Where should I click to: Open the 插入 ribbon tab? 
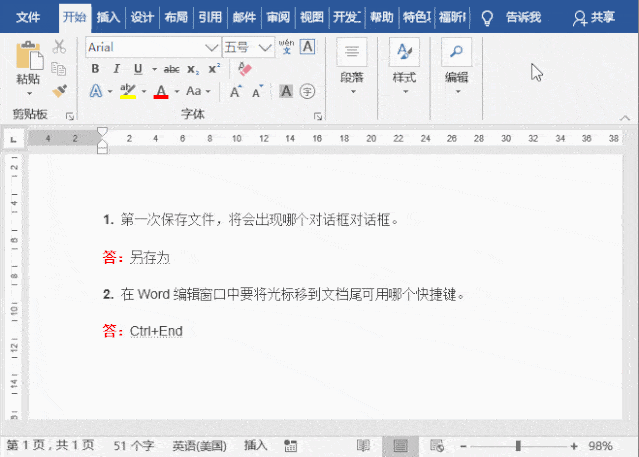pos(108,17)
